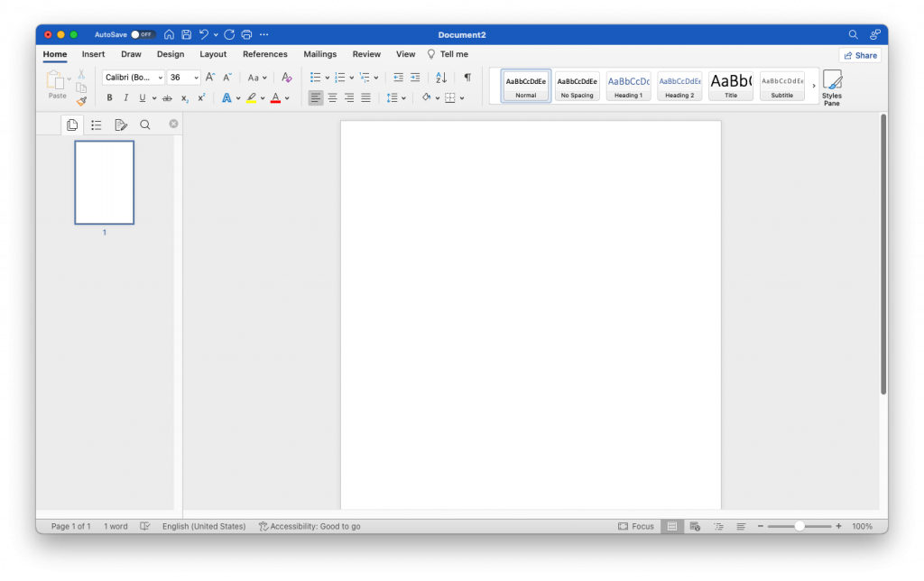Apply italic formatting

pyautogui.click(x=125, y=98)
